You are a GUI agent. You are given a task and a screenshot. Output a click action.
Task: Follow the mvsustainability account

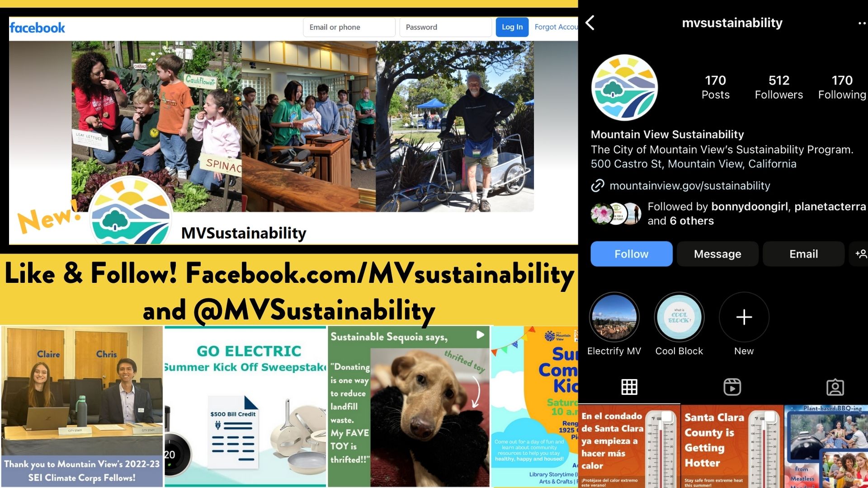(x=631, y=254)
